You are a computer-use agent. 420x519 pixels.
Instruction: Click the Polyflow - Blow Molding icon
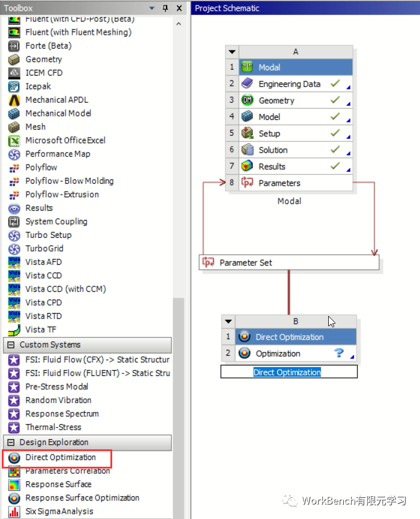pyautogui.click(x=14, y=181)
